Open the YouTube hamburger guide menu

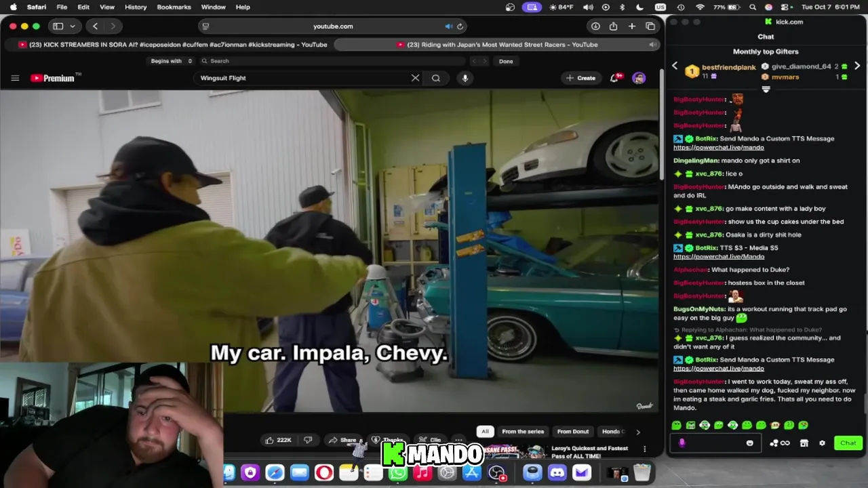tap(15, 78)
